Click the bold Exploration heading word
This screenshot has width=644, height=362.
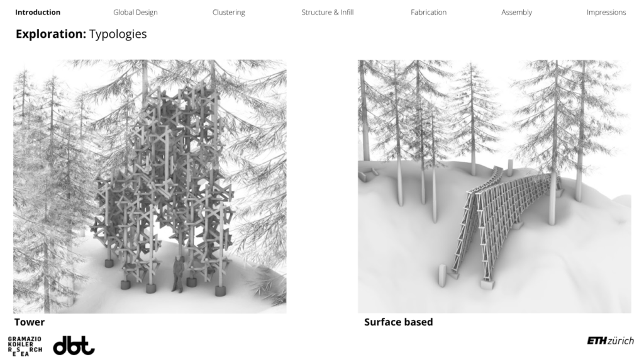tap(51, 34)
